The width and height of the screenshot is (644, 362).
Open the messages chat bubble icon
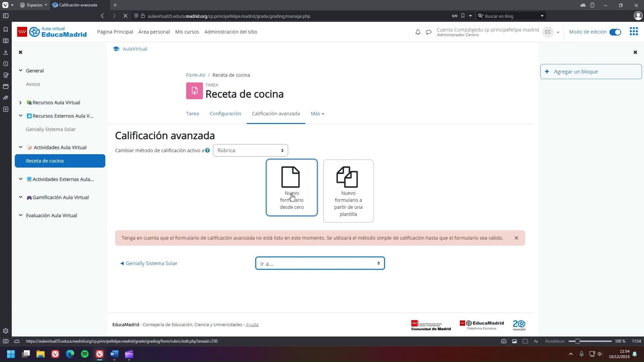[428, 32]
